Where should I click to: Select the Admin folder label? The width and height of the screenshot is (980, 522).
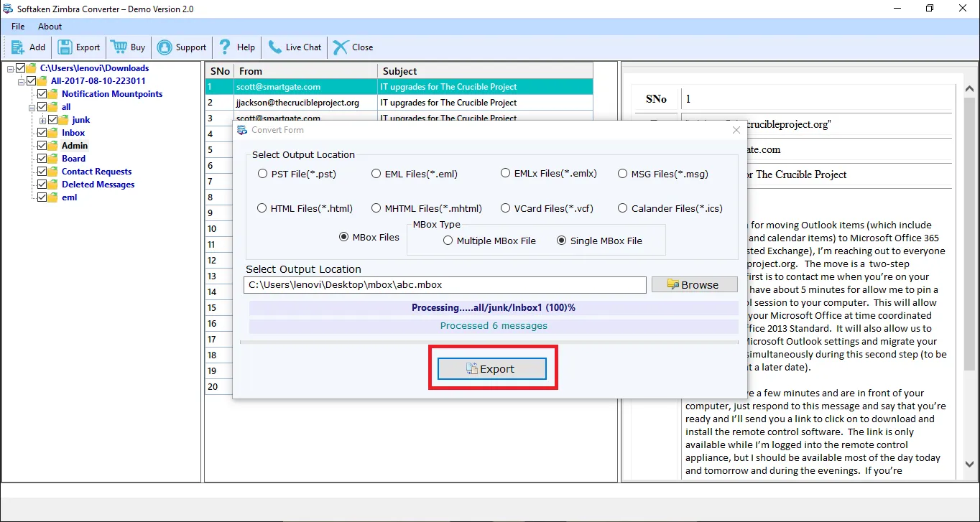click(x=75, y=146)
